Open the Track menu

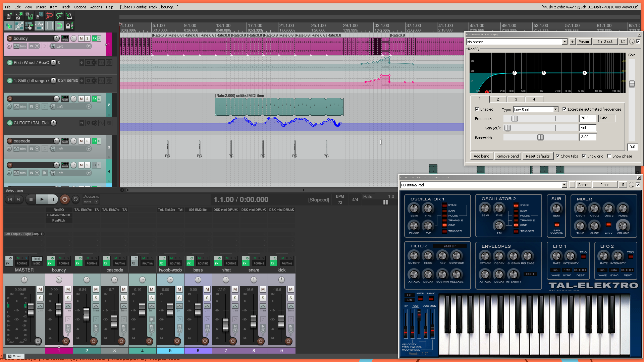(x=65, y=7)
